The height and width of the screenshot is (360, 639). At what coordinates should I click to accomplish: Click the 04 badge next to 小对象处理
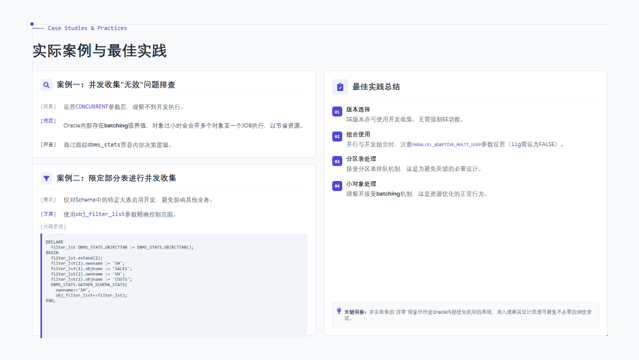(337, 186)
